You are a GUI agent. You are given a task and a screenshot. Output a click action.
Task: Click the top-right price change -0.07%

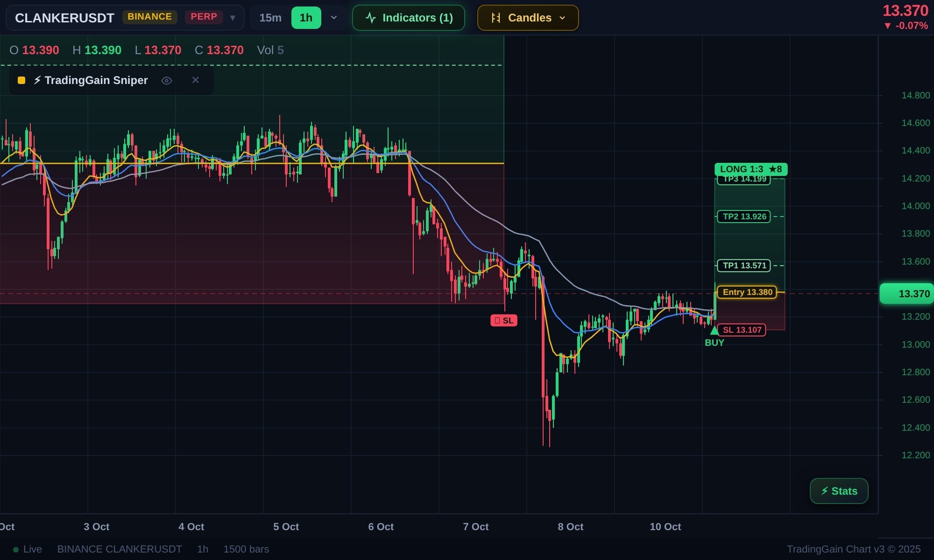point(906,26)
